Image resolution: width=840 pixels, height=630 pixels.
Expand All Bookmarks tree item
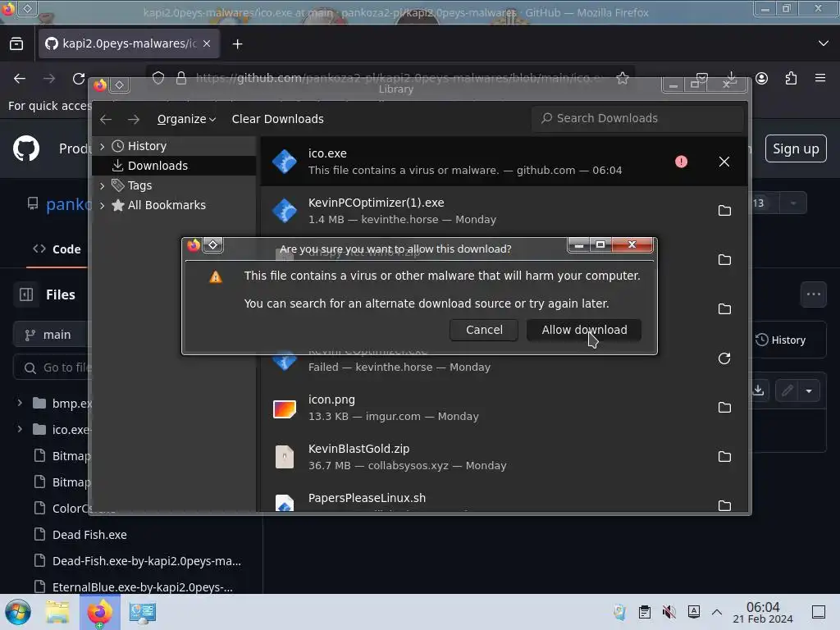pyautogui.click(x=103, y=205)
